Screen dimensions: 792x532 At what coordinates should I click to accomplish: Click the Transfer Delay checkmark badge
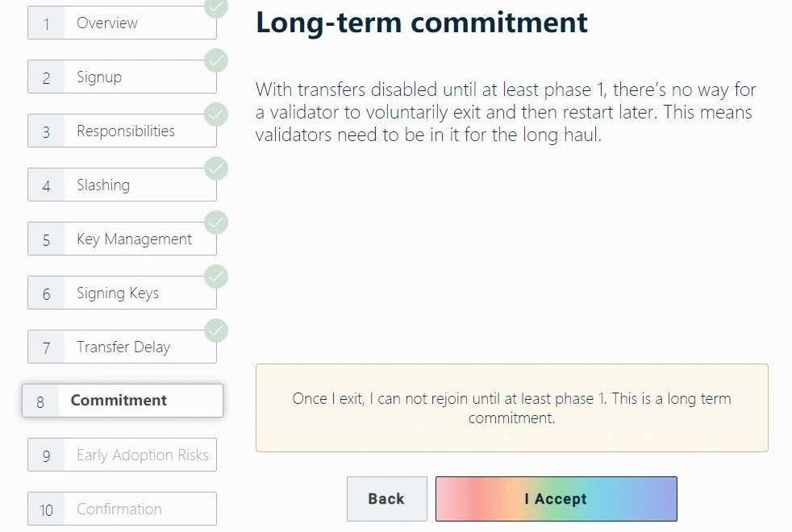point(216,330)
